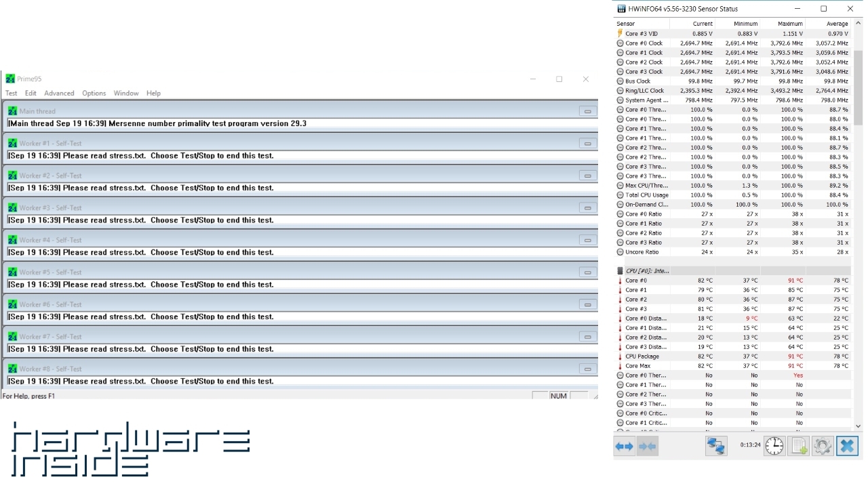Select the On-Demand Clock modulation row
This screenshot has width=868, height=488.
click(x=732, y=204)
